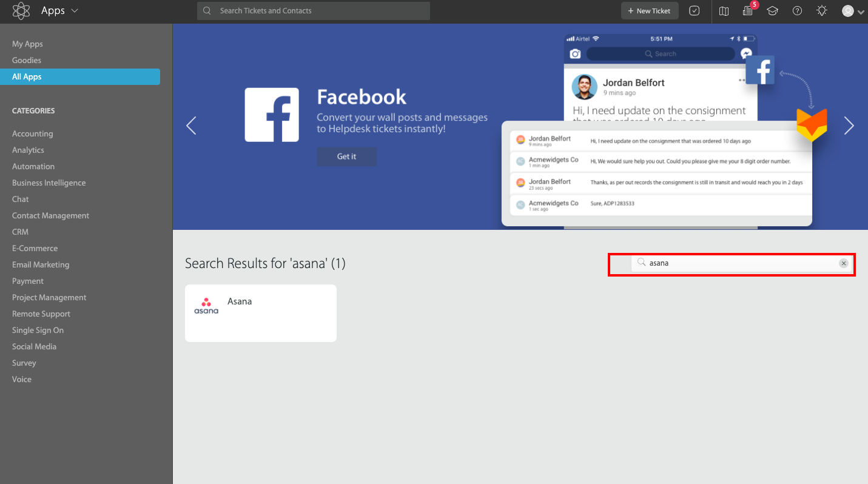Click the app search field containing 'asana'
Viewport: 868px width, 484px height.
742,263
